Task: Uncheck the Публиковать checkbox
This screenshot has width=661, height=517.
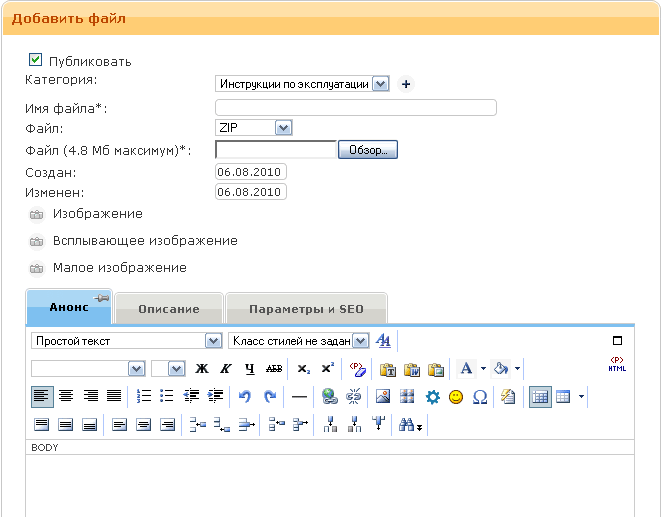Action: pos(36,60)
